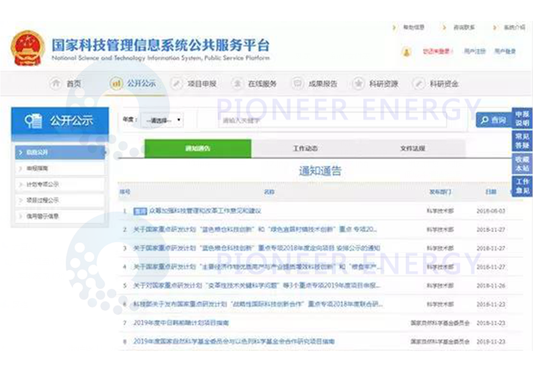The width and height of the screenshot is (533, 392).
Task: Click the 在线服务 online services icon
Action: (x=237, y=84)
